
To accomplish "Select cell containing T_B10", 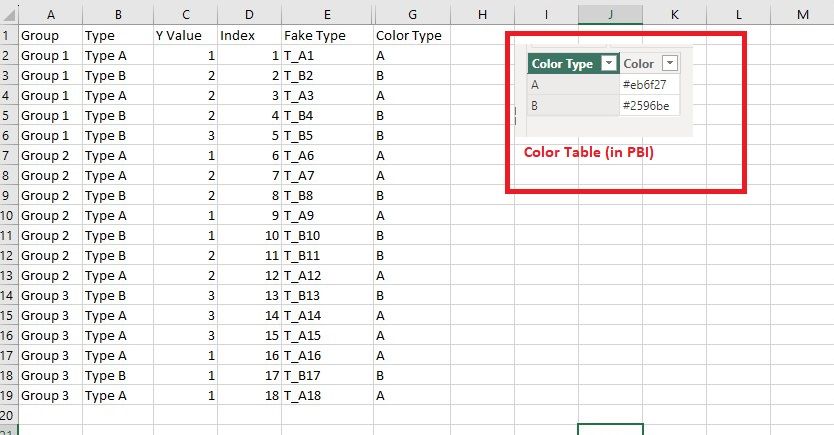I will 327,236.
